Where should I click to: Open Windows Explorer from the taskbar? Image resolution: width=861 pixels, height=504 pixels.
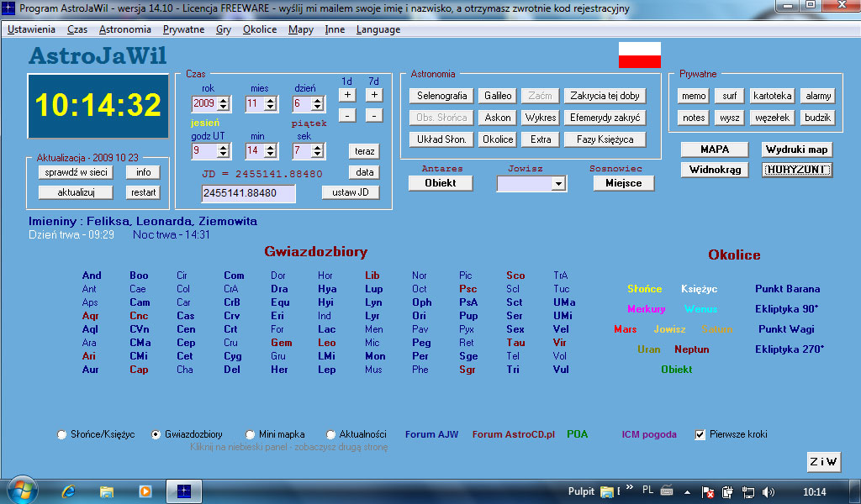pyautogui.click(x=107, y=491)
